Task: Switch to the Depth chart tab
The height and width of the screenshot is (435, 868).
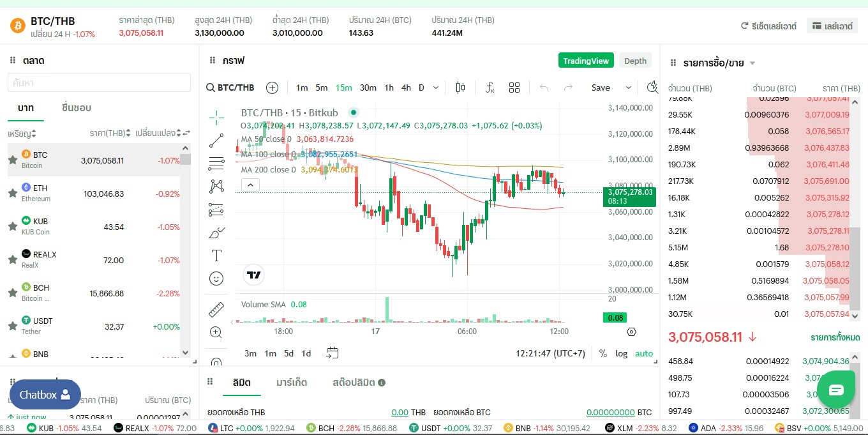Action: tap(635, 61)
